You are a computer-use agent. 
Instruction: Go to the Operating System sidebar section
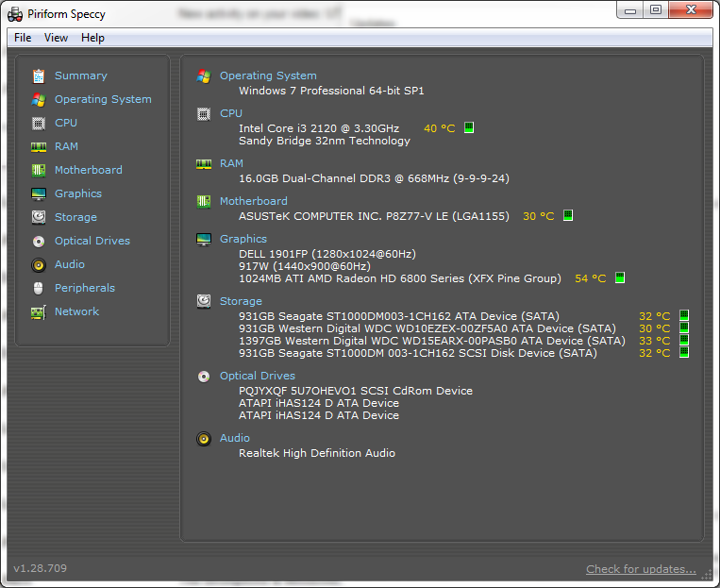103,100
